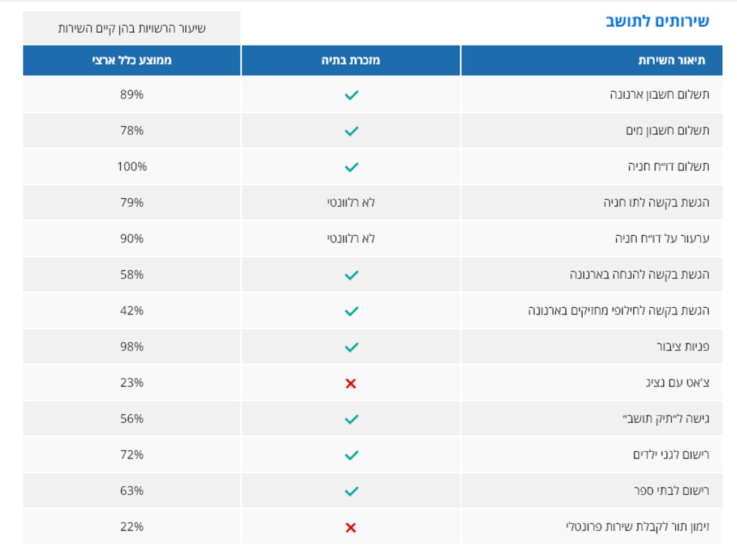The height and width of the screenshot is (560, 737).
Task: Click the שירותים לתושב heading
Action: pyautogui.click(x=657, y=22)
